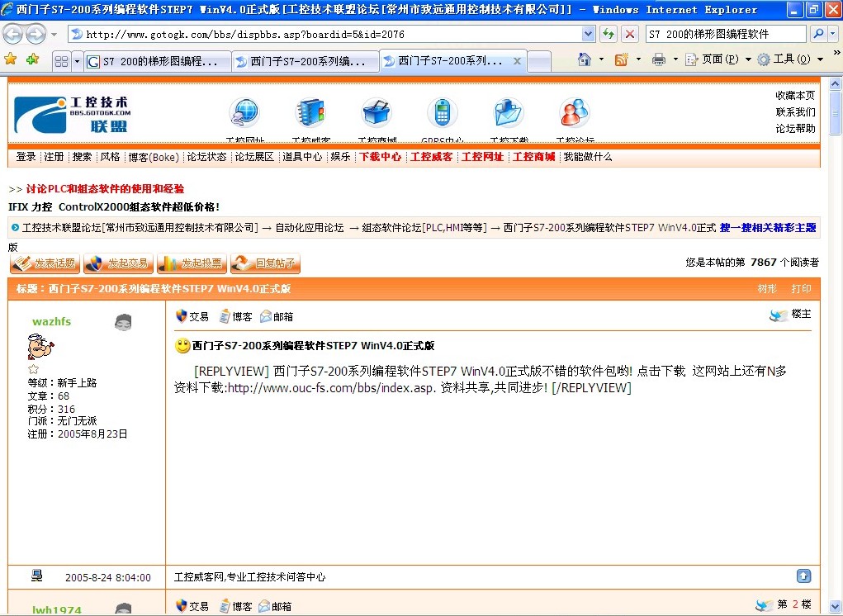Jump to top with the blue up-arrow icon

pyautogui.click(x=803, y=576)
